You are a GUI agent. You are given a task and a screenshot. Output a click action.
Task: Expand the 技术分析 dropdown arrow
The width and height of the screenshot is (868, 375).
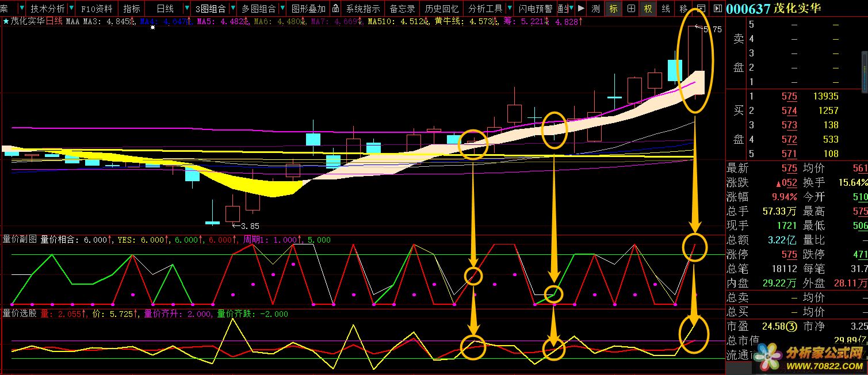coord(71,9)
